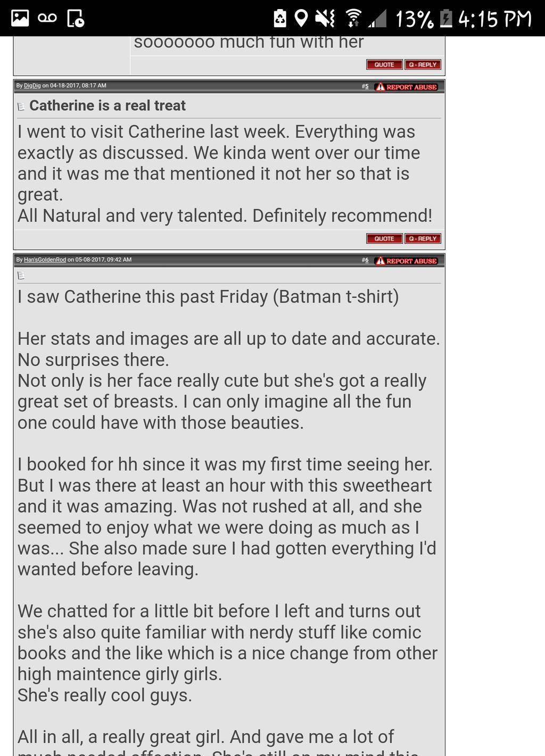This screenshot has width=545, height=756.
Task: Q-Reply to DigDig's post
Action: pyautogui.click(x=423, y=239)
